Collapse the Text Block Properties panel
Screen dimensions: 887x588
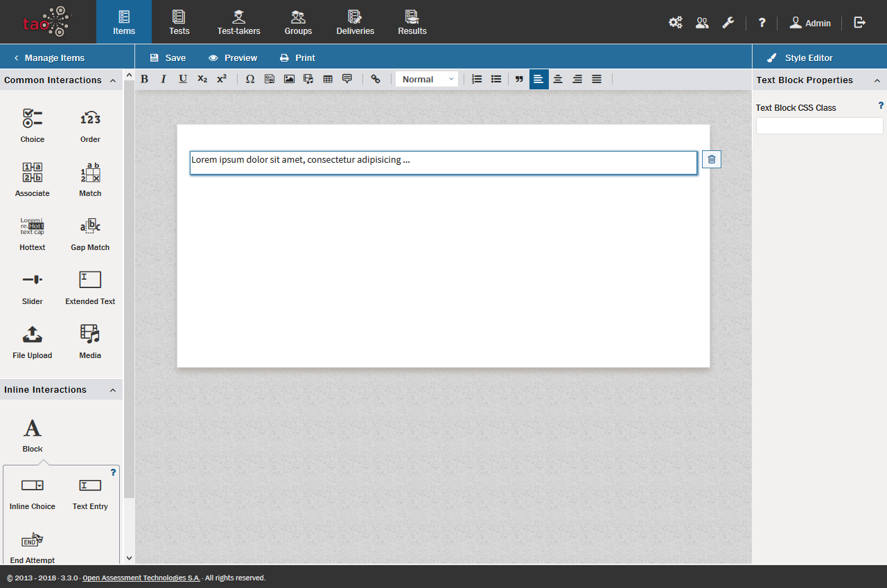[877, 80]
